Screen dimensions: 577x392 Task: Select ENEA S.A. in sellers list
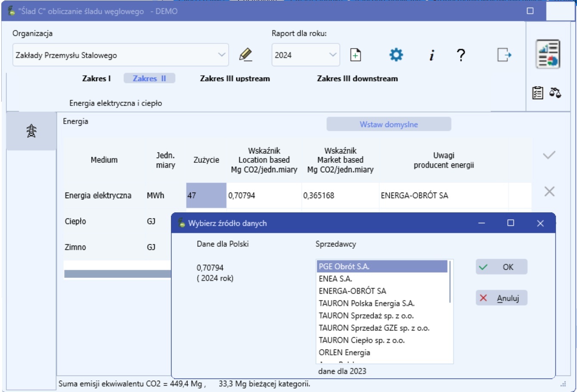tap(382, 279)
